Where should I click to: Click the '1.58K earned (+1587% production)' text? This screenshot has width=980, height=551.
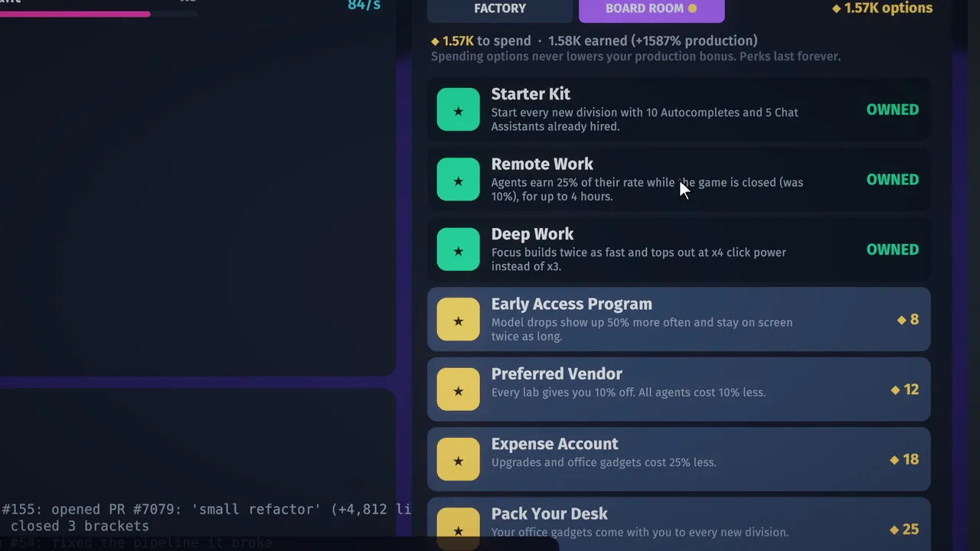click(653, 41)
